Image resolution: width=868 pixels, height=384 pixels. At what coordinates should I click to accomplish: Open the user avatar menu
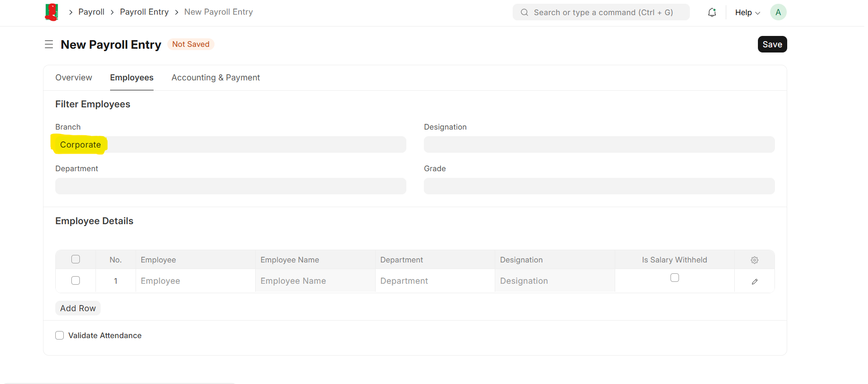[x=778, y=12]
